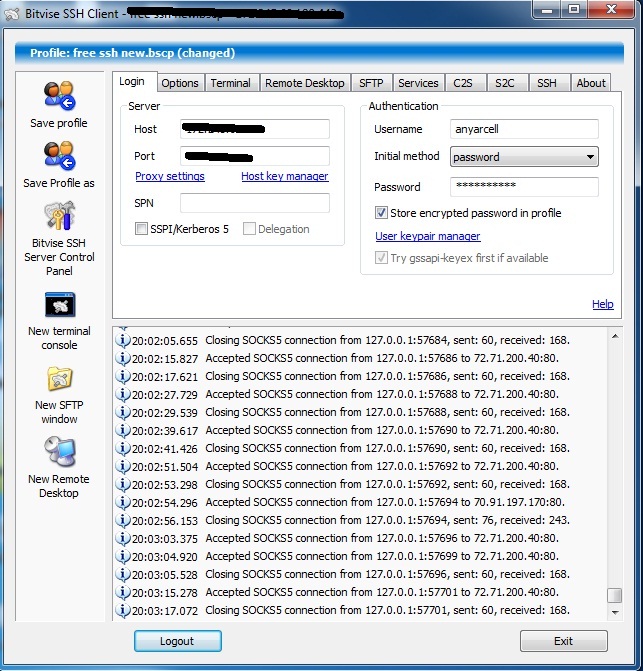This screenshot has width=643, height=671.
Task: Open the About tab
Action: point(591,83)
